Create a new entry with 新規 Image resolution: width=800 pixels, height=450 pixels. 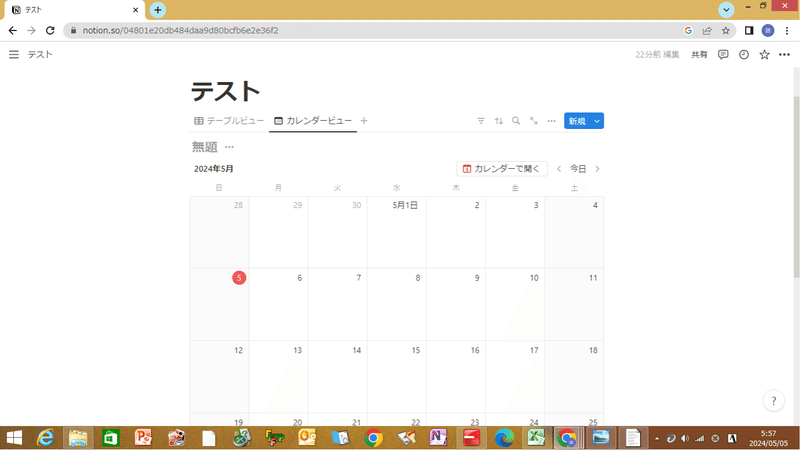577,121
